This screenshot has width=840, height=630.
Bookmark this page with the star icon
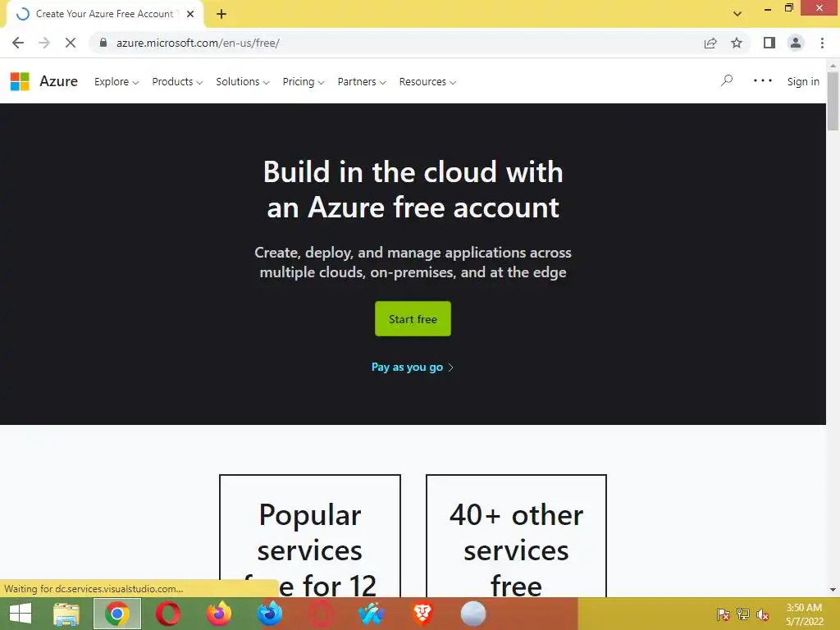[737, 43]
